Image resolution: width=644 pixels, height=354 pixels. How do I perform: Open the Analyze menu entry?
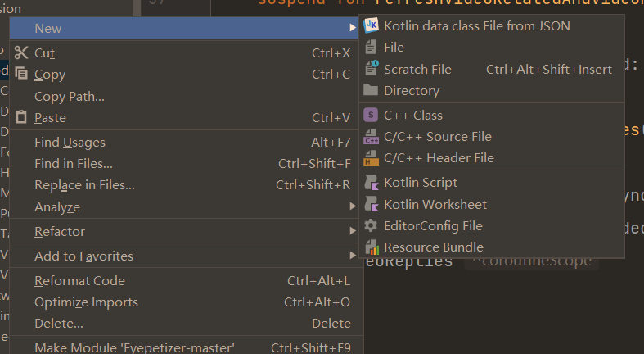(x=184, y=206)
